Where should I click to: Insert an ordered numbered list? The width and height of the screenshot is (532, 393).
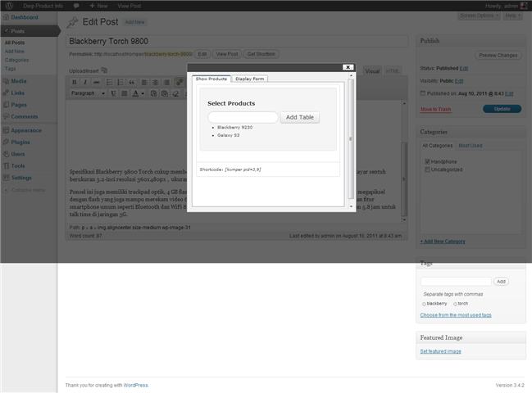click(x=120, y=82)
